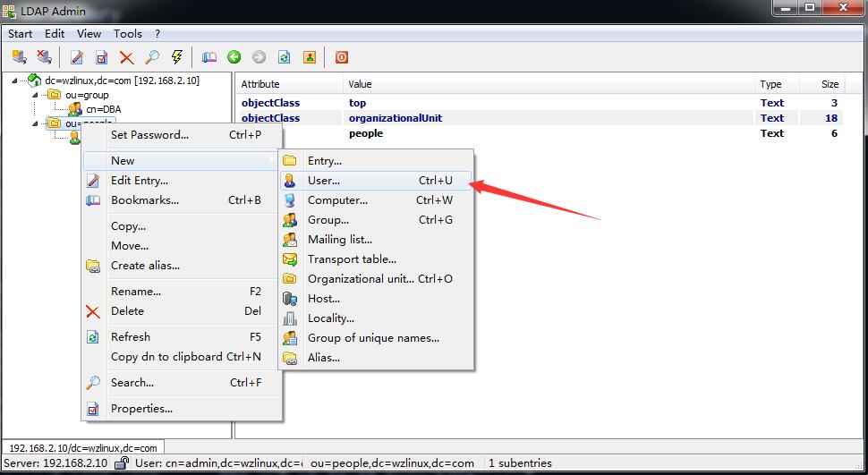Select Group... in New submenu
Screen dimensions: 868x475
click(x=376, y=220)
